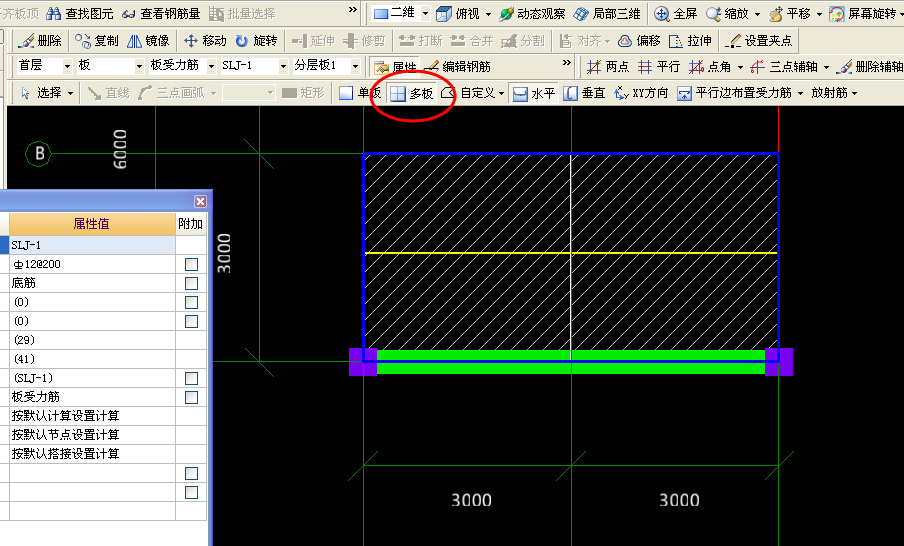This screenshot has width=904, height=546.
Task: Show 局部三维 partial 3D view
Action: tap(608, 13)
